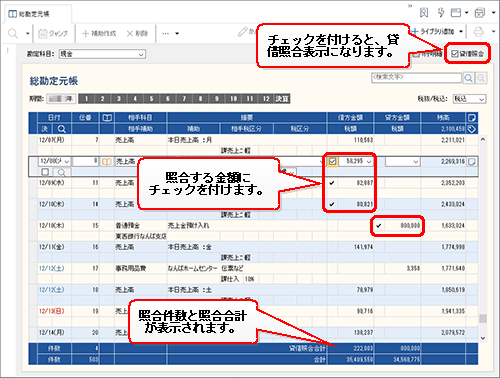Click the 貸方金額 column header
The height and width of the screenshot is (378, 500).
click(x=397, y=117)
